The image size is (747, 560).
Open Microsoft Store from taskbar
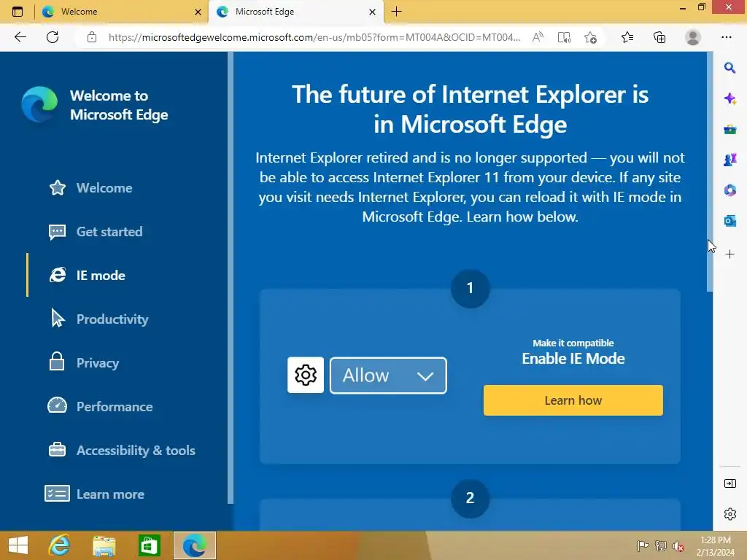pyautogui.click(x=149, y=545)
